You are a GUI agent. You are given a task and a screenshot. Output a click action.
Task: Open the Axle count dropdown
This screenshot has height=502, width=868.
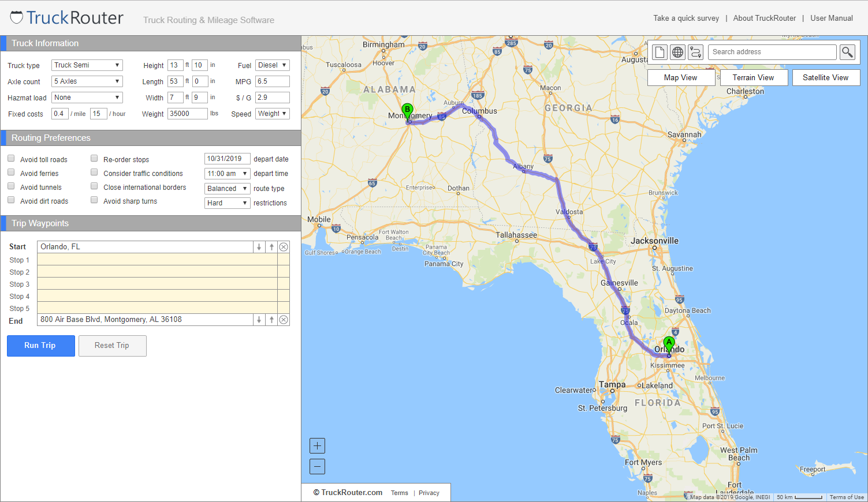click(87, 81)
